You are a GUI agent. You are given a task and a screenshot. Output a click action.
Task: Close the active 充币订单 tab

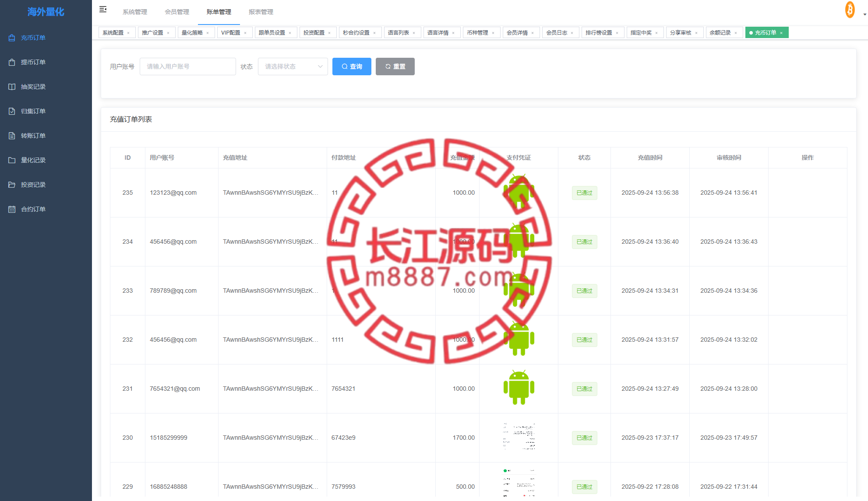coord(781,33)
